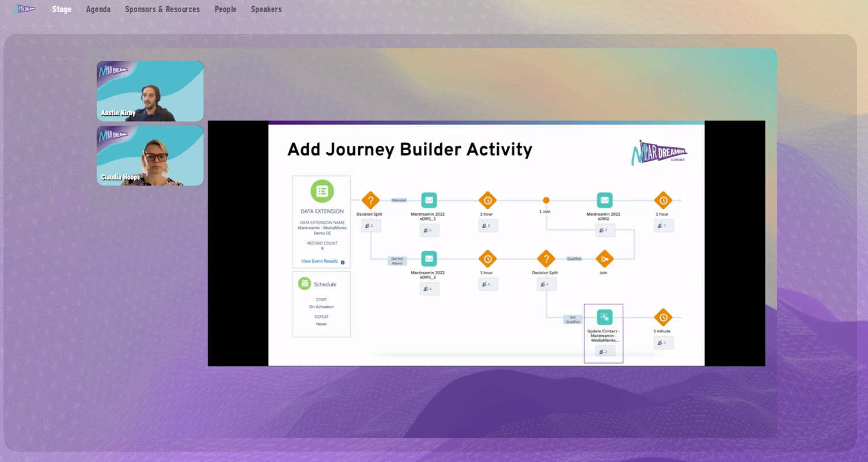Click the Qualified path label
The height and width of the screenshot is (462, 868).
click(574, 259)
